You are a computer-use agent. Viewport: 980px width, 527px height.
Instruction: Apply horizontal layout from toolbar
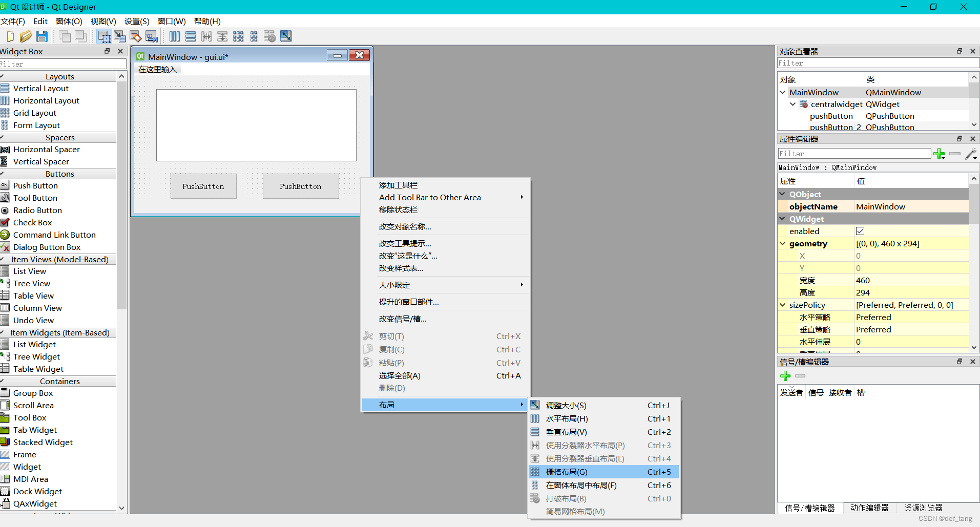click(175, 36)
